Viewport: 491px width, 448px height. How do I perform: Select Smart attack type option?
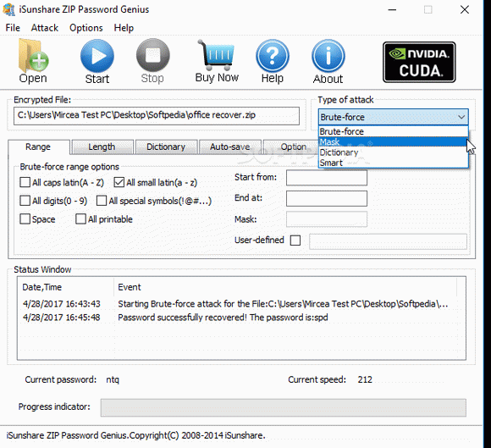[x=394, y=163]
